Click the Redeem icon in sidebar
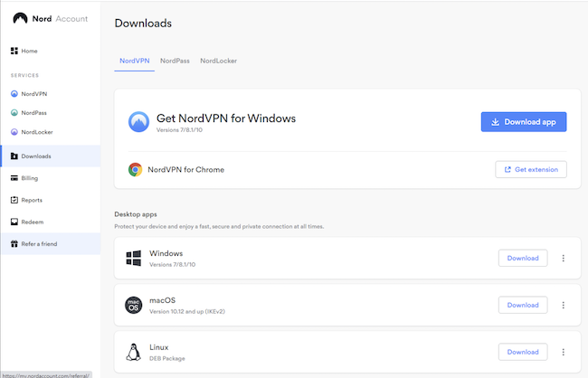The width and height of the screenshot is (588, 378). pos(14,222)
